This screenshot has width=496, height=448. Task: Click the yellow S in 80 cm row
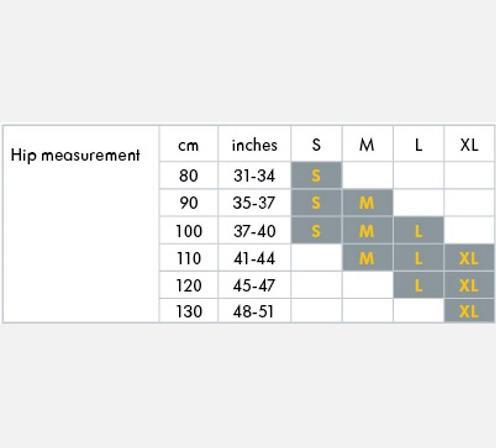[x=316, y=176]
